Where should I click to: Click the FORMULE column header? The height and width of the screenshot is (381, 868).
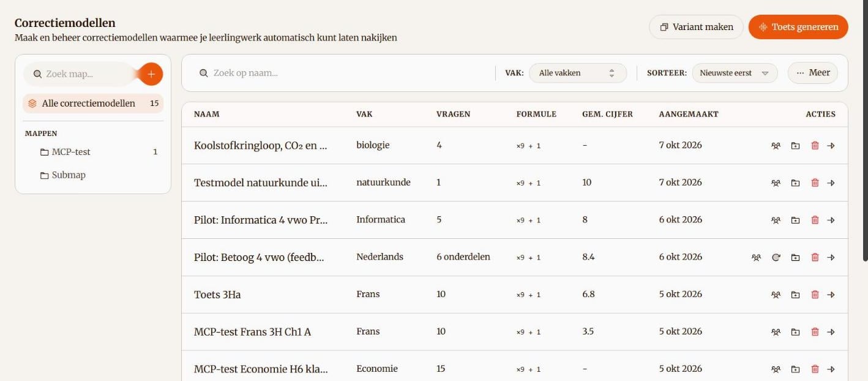coord(536,115)
